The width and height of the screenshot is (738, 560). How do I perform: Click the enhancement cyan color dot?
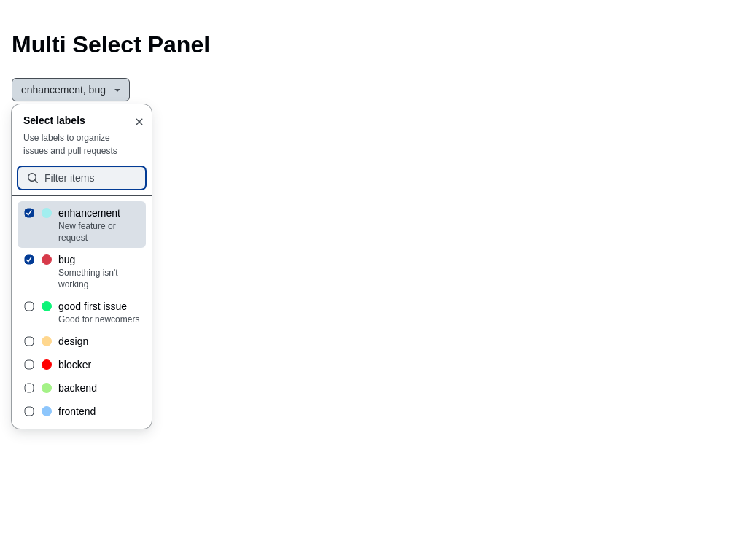[47, 213]
